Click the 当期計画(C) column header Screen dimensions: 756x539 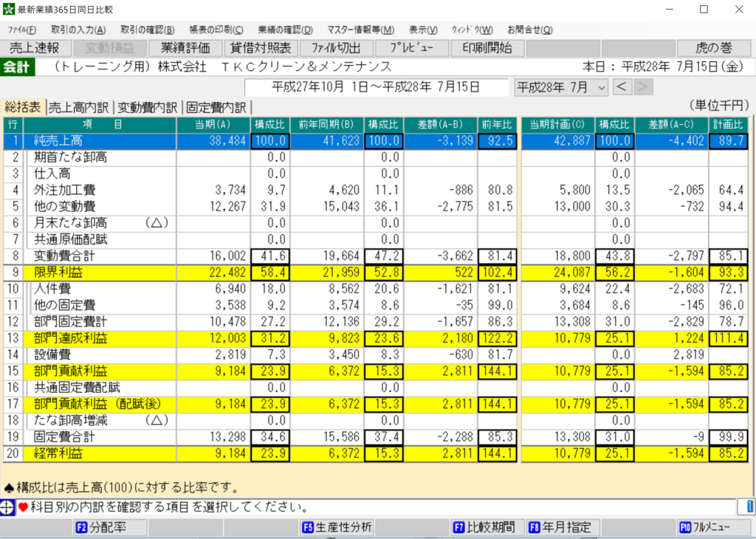pos(558,124)
